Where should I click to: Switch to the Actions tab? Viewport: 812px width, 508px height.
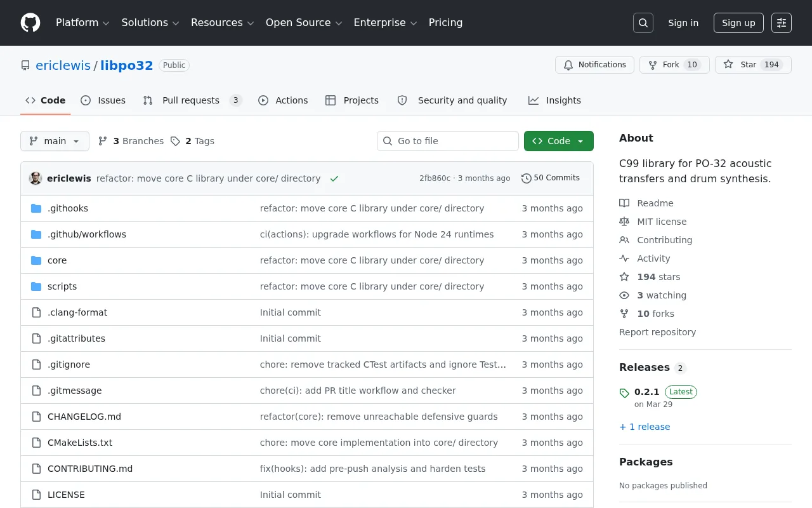click(283, 100)
